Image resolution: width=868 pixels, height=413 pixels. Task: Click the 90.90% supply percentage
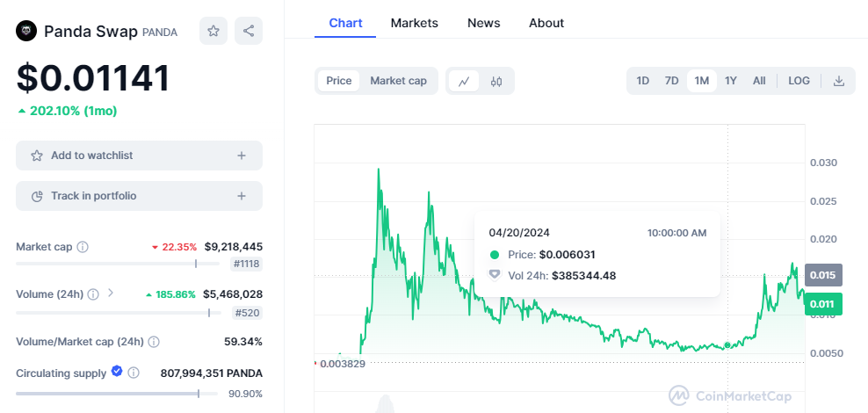coord(245,394)
